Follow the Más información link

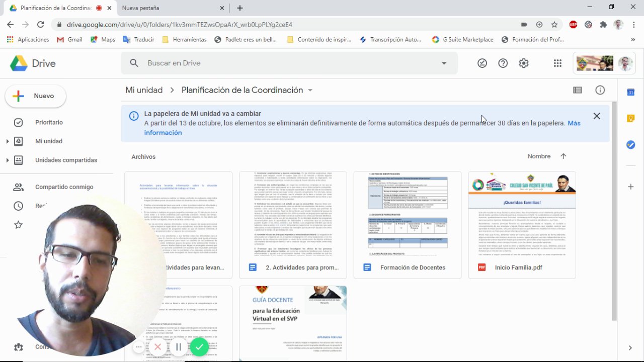(362, 128)
